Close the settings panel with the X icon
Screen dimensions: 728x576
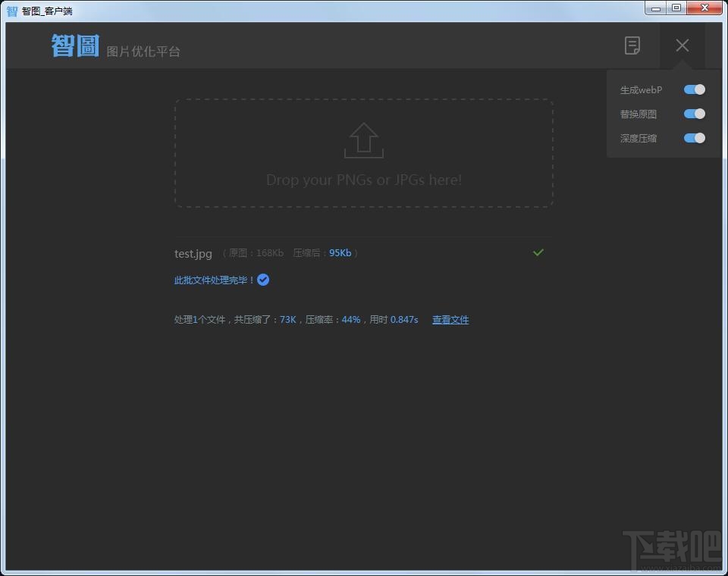(x=682, y=45)
